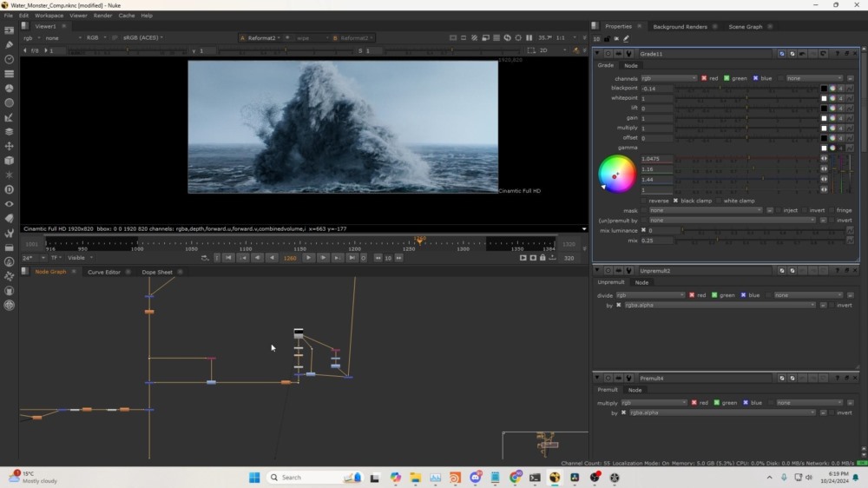Click the gamma color wheel

click(616, 175)
